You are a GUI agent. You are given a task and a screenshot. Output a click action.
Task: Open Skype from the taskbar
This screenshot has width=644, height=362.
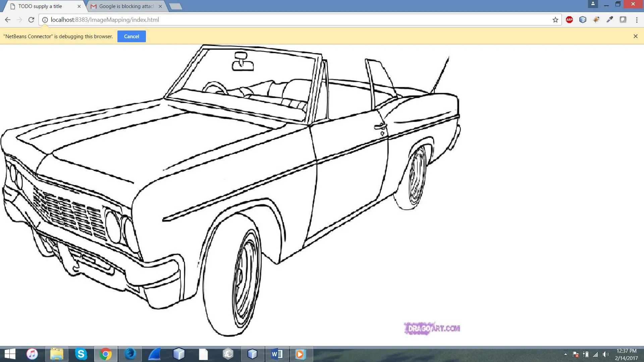(x=81, y=354)
